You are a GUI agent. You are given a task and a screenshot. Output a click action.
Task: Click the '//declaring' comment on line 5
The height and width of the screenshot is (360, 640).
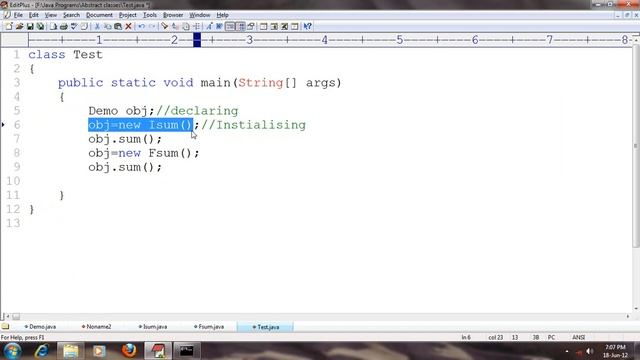pyautogui.click(x=197, y=111)
